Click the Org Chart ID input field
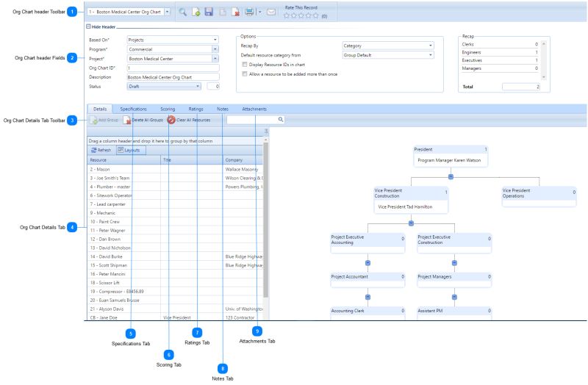 [173, 68]
